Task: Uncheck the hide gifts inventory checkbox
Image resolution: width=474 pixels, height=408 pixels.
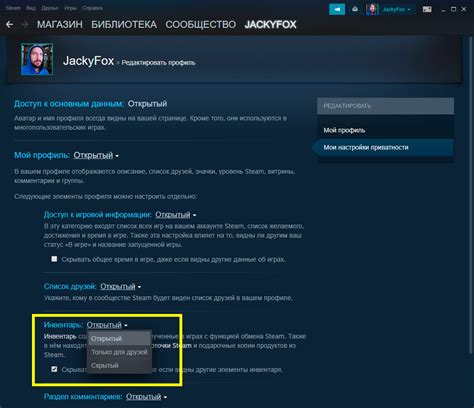Action: [54, 369]
